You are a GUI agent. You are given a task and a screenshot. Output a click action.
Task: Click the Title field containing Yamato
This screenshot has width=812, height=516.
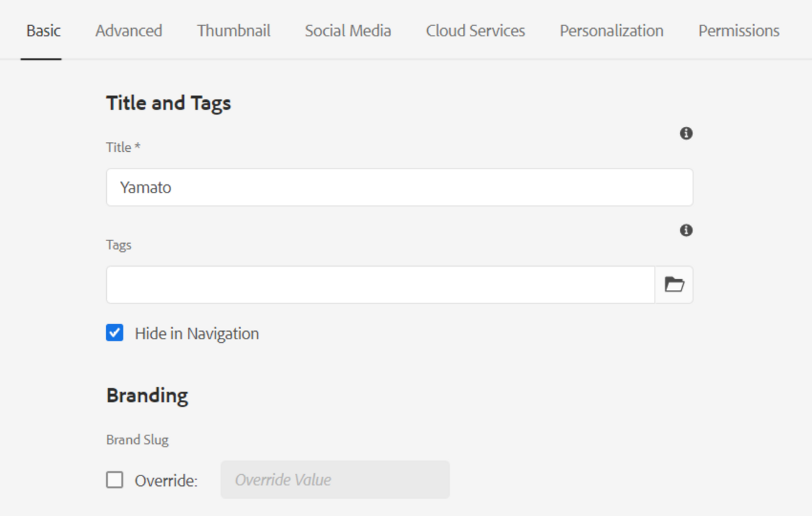click(399, 187)
